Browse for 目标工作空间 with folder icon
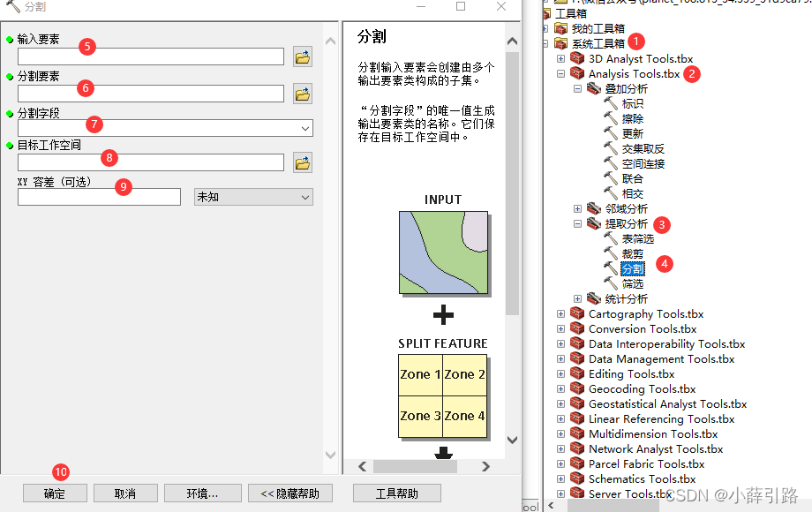The image size is (812, 512). pos(303,162)
